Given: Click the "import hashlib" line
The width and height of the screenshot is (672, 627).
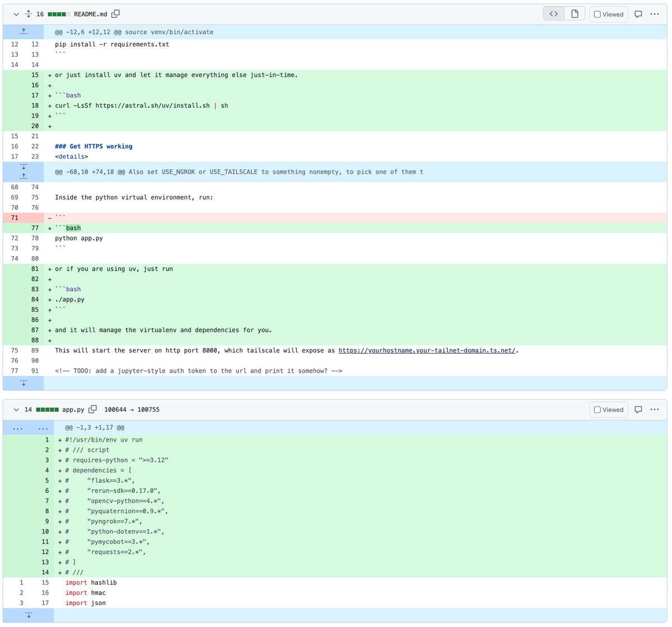Looking at the screenshot, I should [91, 583].
